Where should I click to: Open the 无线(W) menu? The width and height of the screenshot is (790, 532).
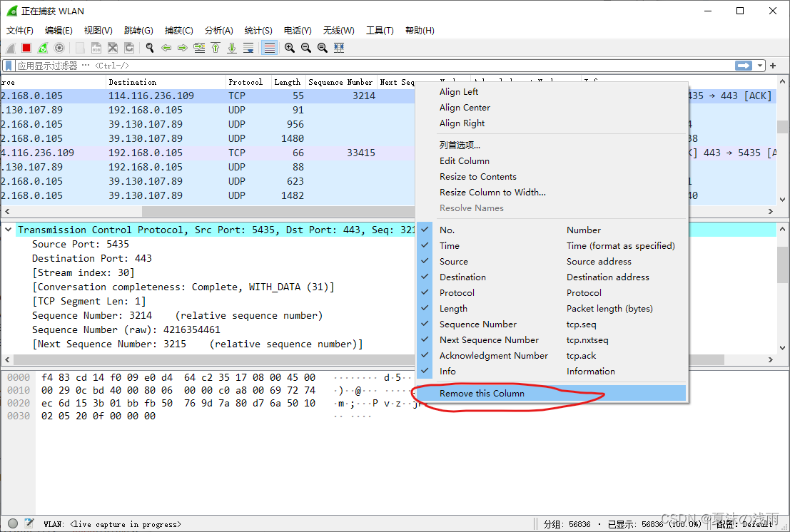tap(338, 30)
